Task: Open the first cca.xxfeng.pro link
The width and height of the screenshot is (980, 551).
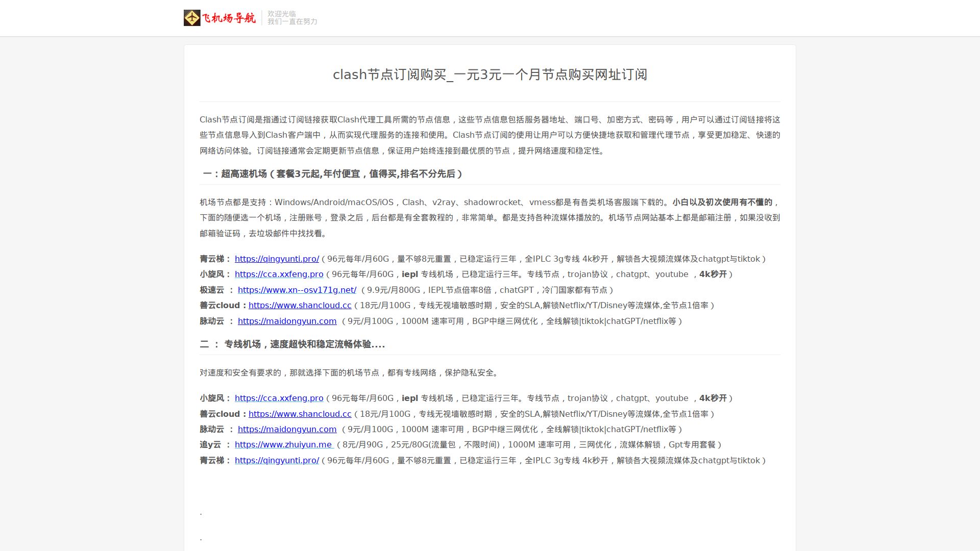Action: tap(279, 274)
